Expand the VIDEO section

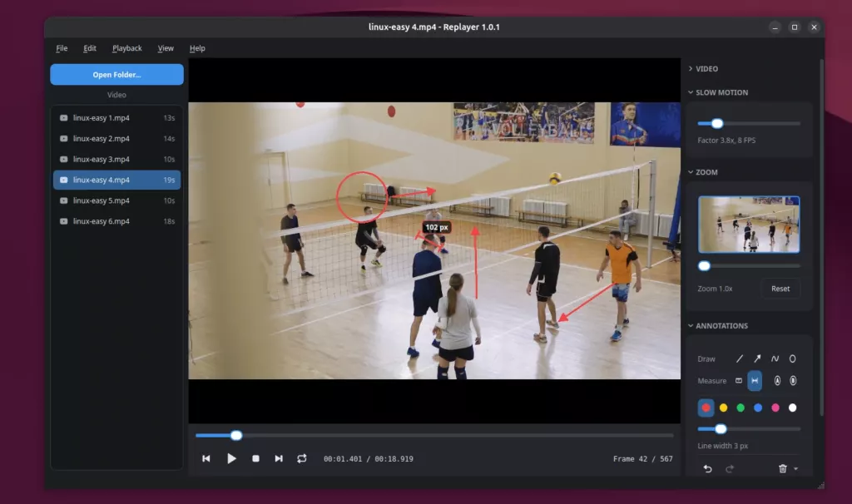point(702,68)
